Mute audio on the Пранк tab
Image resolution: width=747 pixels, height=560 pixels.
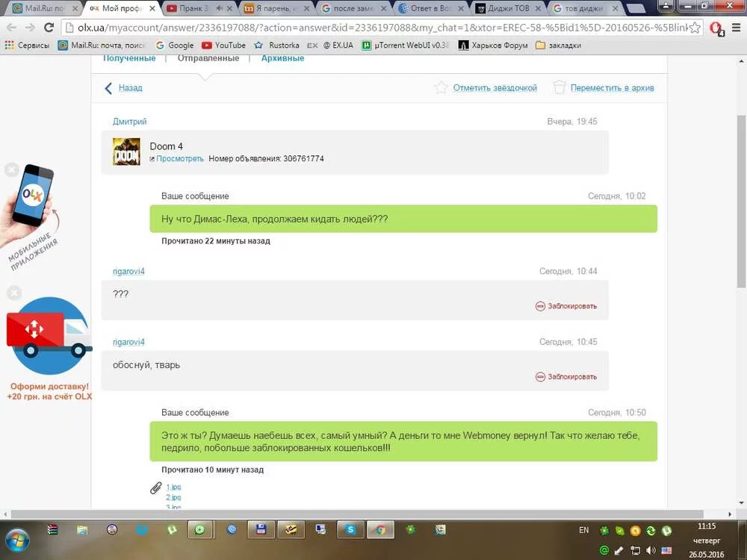coord(219,8)
